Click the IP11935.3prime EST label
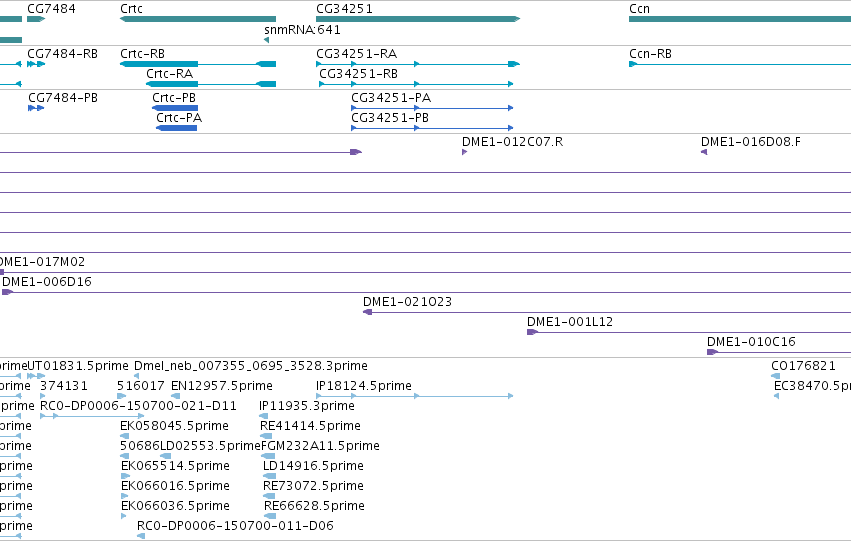The image size is (851, 541). tap(307, 406)
